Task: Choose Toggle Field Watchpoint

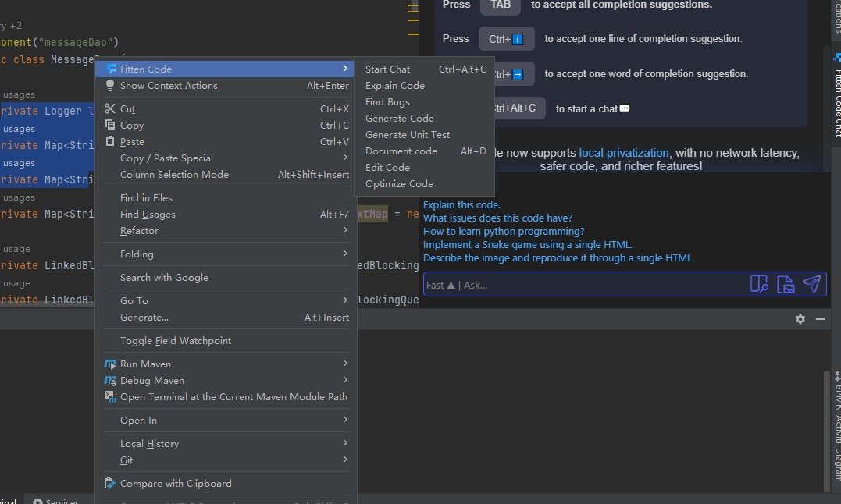Action: tap(226, 341)
